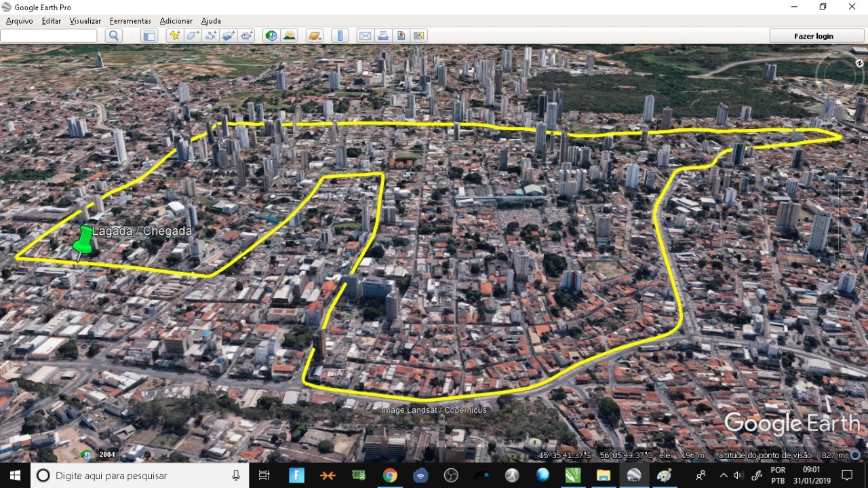868x488 pixels.
Task: Print the current view
Action: click(383, 36)
